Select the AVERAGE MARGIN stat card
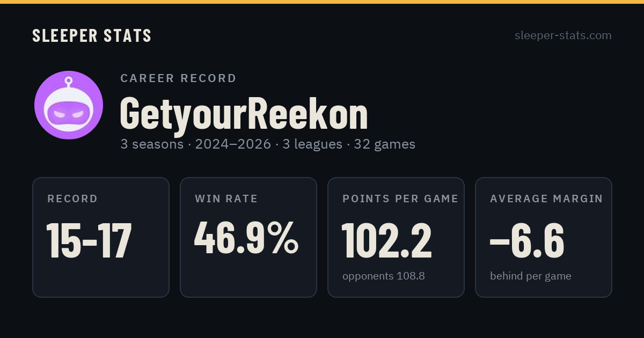 pos(544,237)
